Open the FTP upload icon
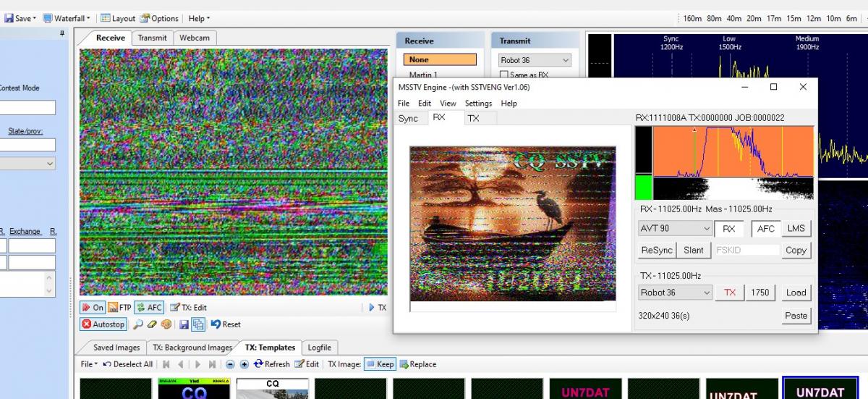 point(119,307)
